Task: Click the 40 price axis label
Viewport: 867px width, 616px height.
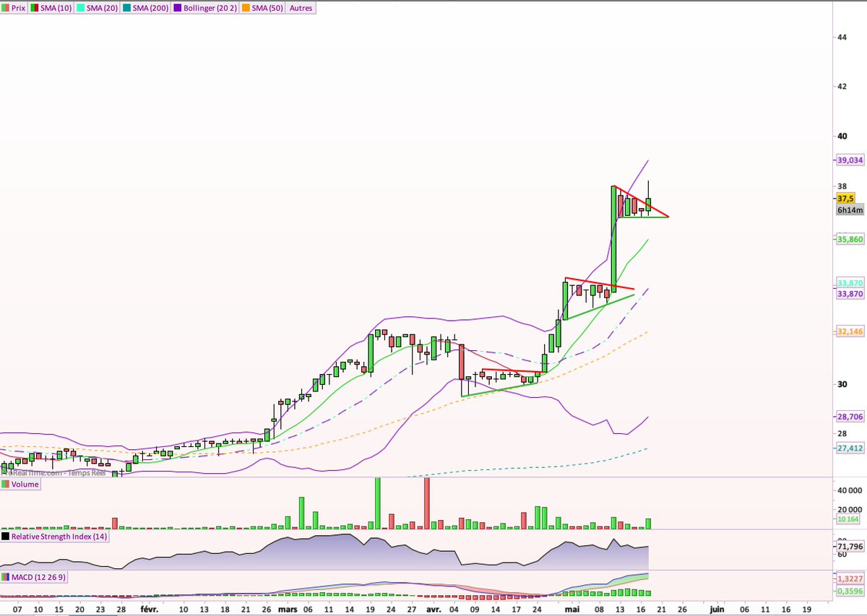Action: (842, 136)
